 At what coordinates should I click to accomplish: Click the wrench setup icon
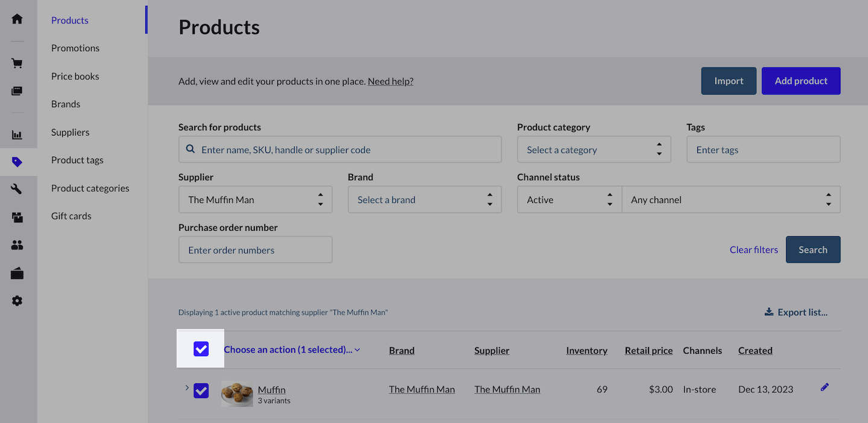(x=17, y=189)
